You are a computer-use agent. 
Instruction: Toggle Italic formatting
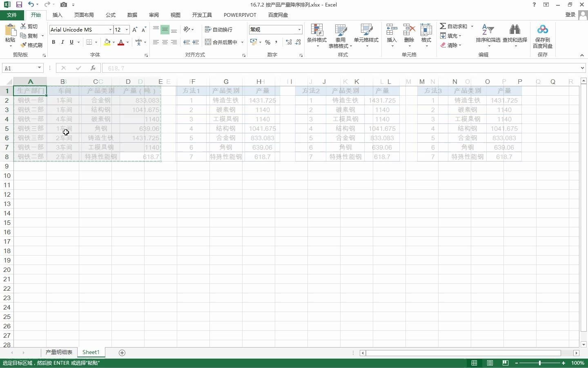tap(62, 42)
